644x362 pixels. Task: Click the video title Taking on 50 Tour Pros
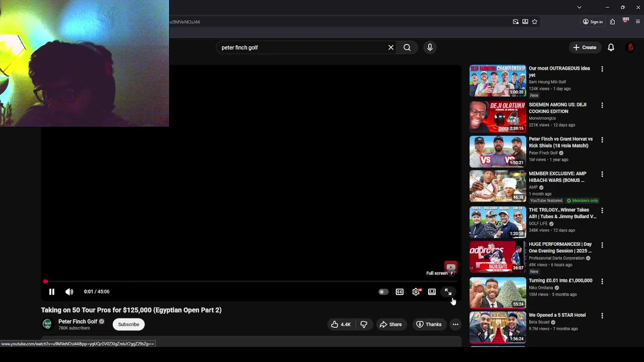click(x=131, y=310)
